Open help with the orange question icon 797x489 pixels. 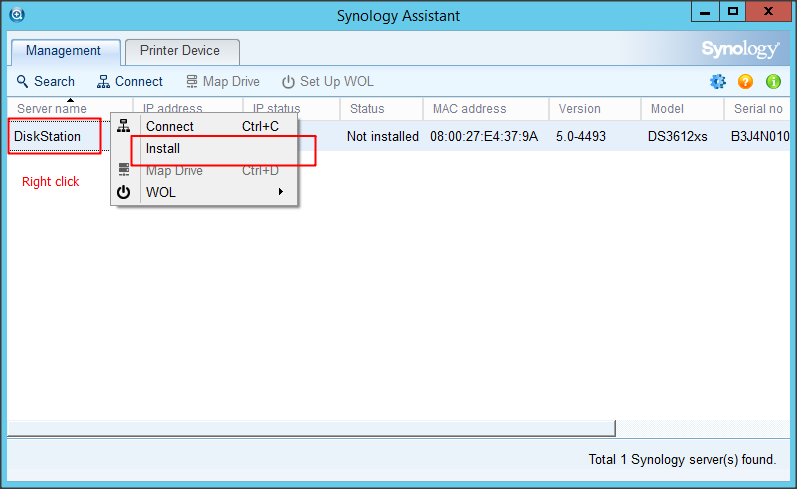click(745, 82)
